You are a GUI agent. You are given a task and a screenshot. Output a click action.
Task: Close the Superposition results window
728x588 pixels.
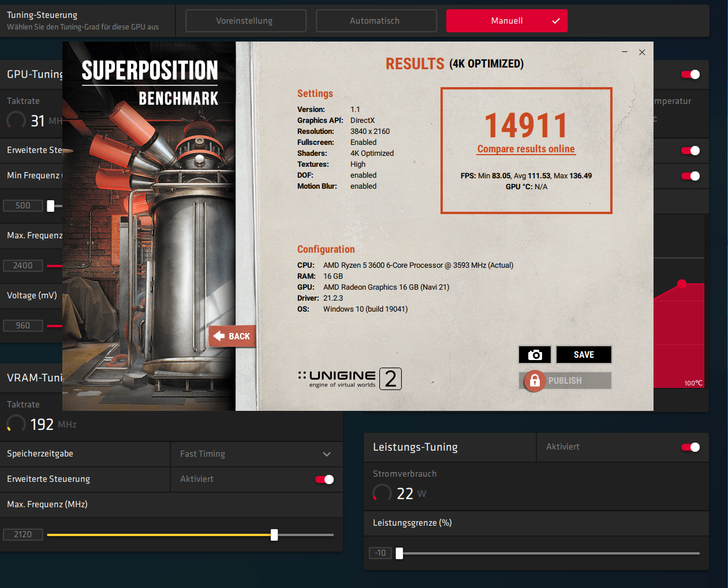[x=642, y=52]
